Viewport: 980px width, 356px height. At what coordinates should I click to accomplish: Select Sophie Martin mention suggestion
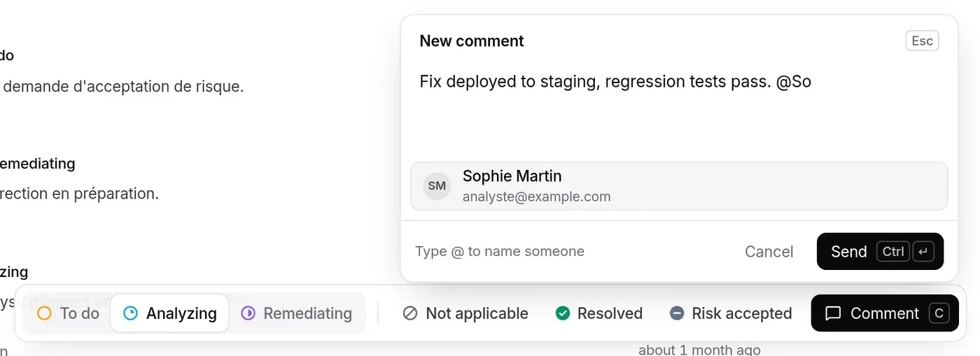pyautogui.click(x=679, y=186)
